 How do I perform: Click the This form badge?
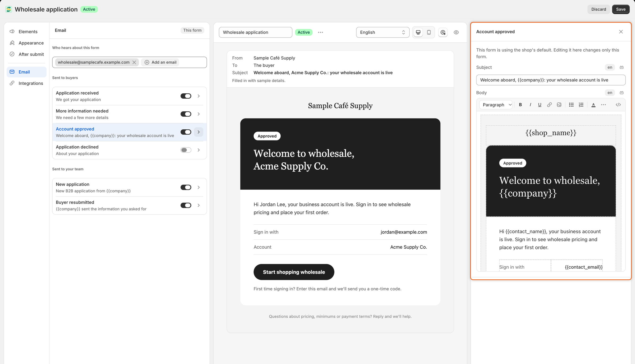pos(192,30)
